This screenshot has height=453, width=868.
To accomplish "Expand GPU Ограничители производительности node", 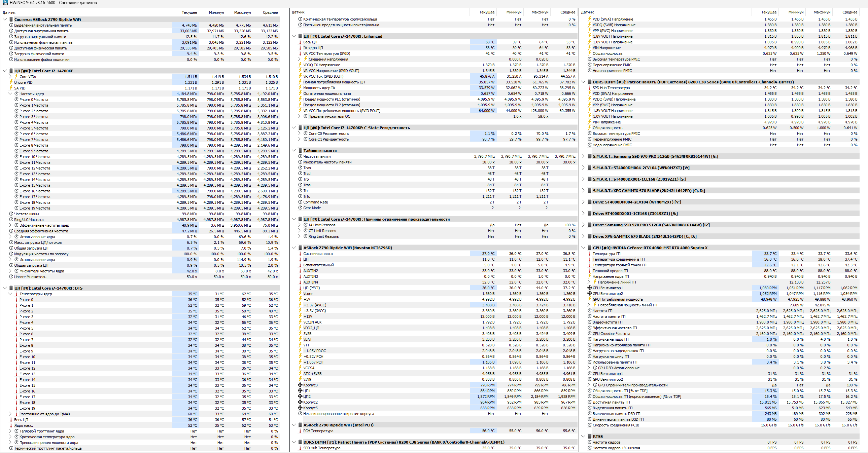I will (x=589, y=385).
